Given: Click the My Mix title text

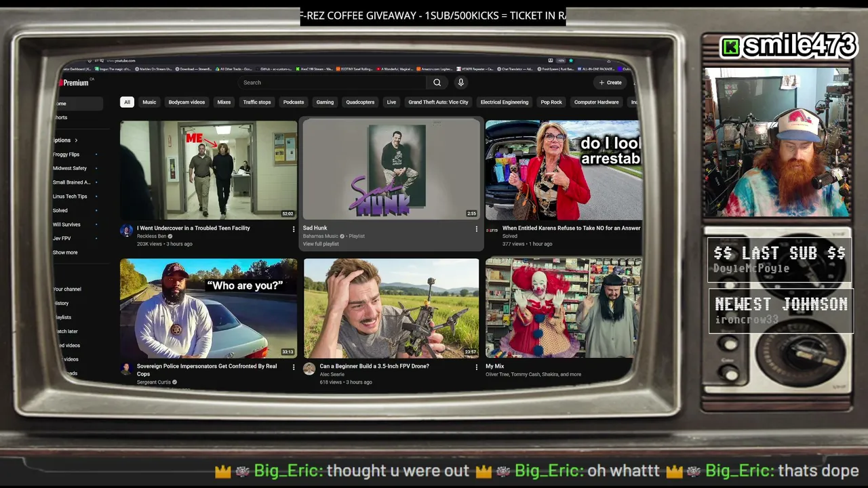Looking at the screenshot, I should [495, 367].
